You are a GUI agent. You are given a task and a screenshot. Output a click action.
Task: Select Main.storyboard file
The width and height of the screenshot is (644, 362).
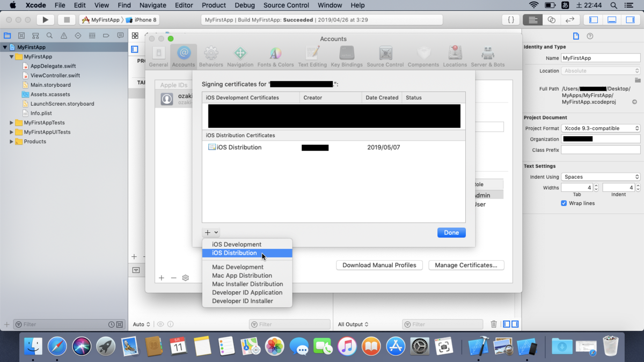[50, 85]
